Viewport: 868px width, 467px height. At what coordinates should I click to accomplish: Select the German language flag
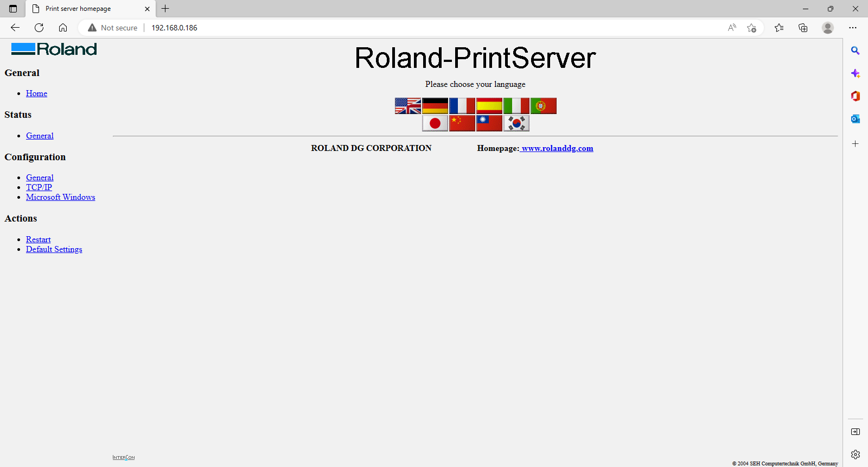[x=435, y=106]
